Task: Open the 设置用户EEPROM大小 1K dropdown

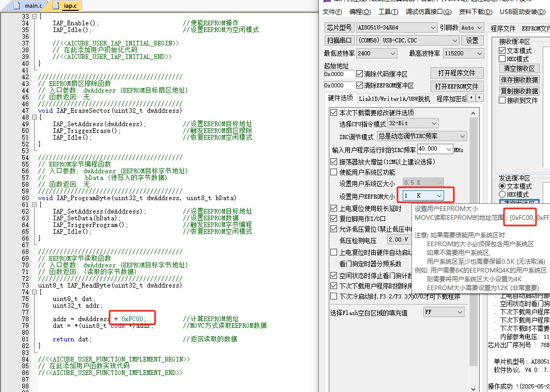Action: (423, 196)
